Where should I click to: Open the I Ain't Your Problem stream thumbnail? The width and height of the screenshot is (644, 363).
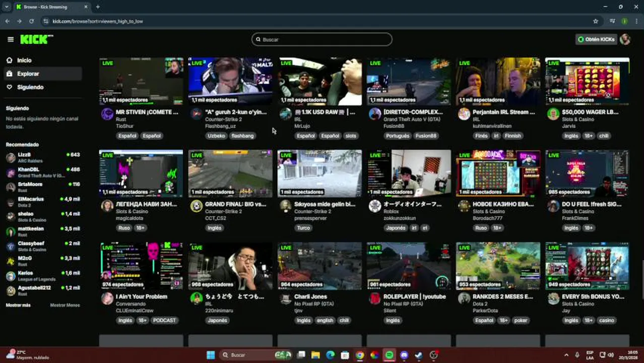(141, 266)
